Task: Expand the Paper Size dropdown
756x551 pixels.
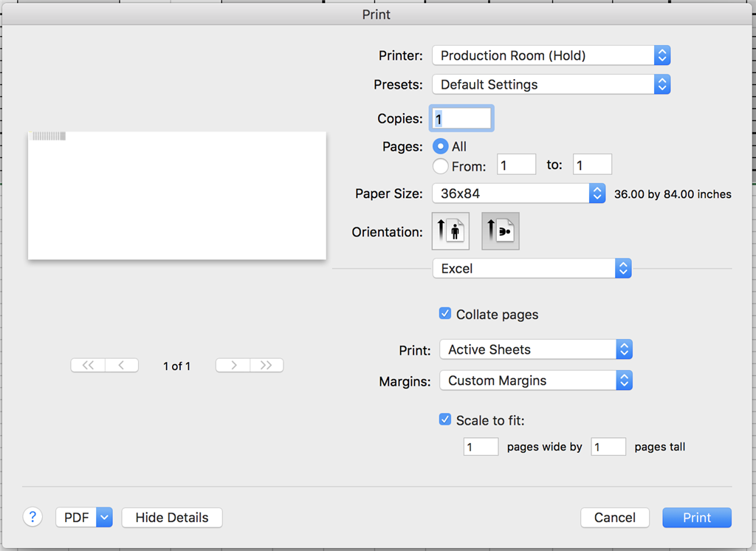Action: [x=518, y=194]
